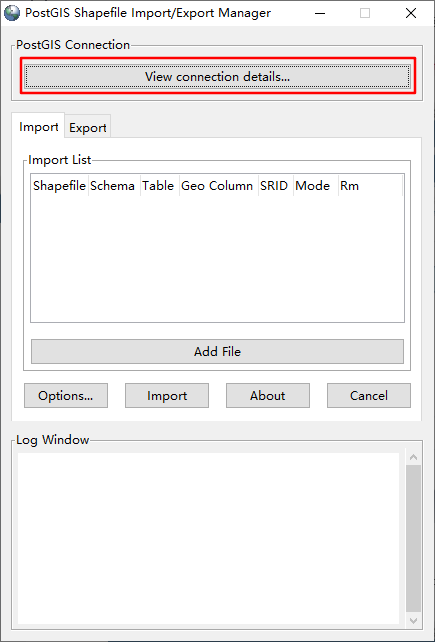Open the Options dialog
Viewport: 435px width, 642px height.
tap(66, 396)
